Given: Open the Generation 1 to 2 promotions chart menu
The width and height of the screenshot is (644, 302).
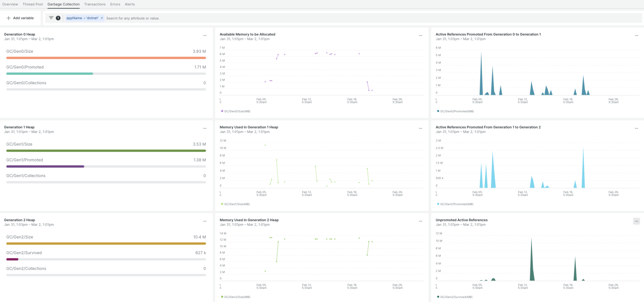Looking at the screenshot, I should tap(637, 128).
